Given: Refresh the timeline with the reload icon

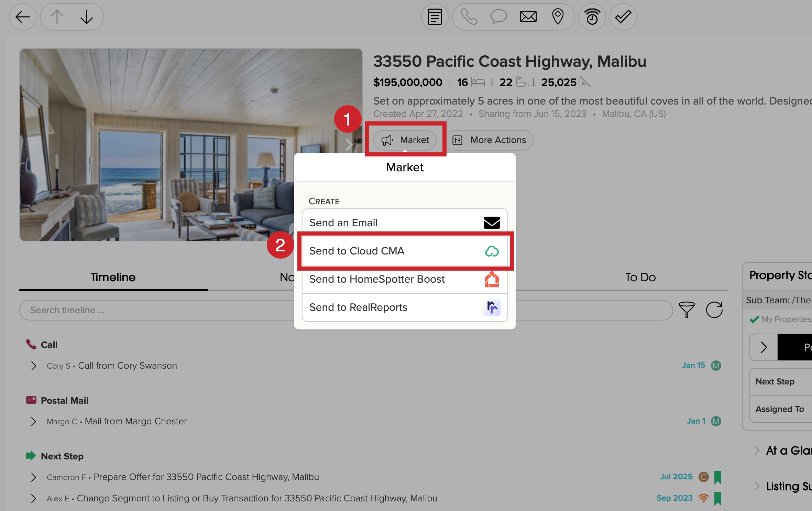Looking at the screenshot, I should click(x=714, y=310).
